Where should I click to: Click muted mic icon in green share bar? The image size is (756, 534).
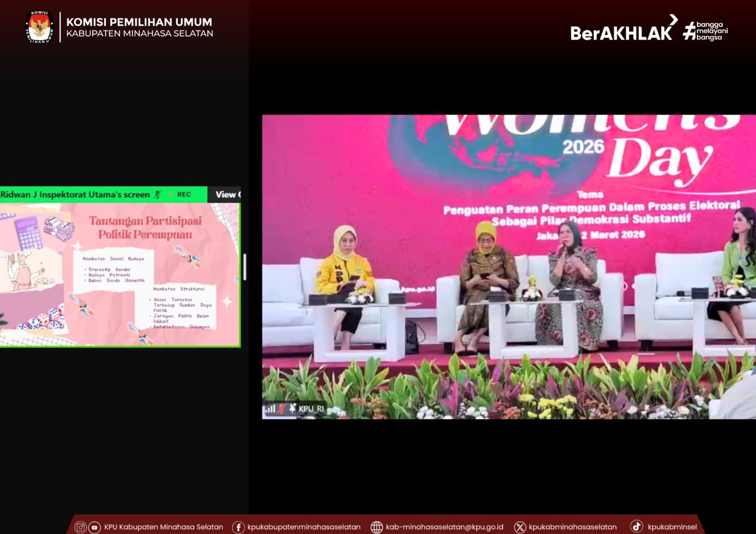point(158,195)
